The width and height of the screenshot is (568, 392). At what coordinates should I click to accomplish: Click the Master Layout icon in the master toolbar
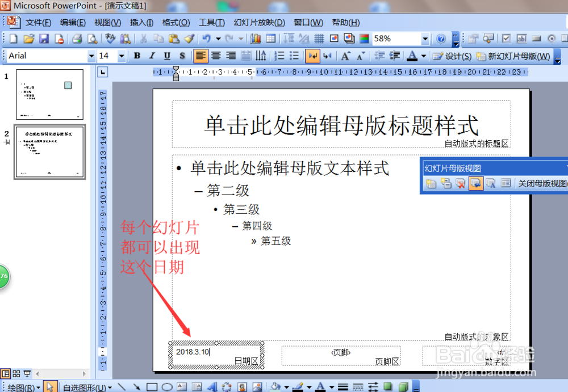(x=506, y=183)
